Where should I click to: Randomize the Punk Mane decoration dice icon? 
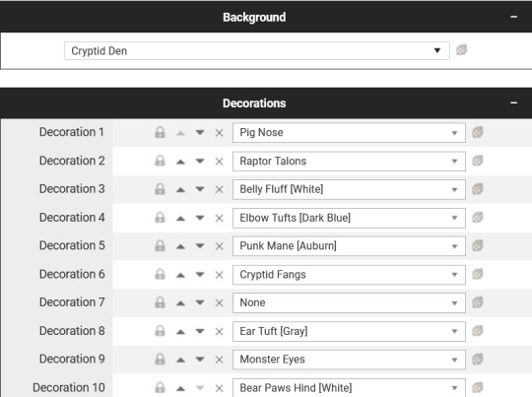[x=478, y=245]
